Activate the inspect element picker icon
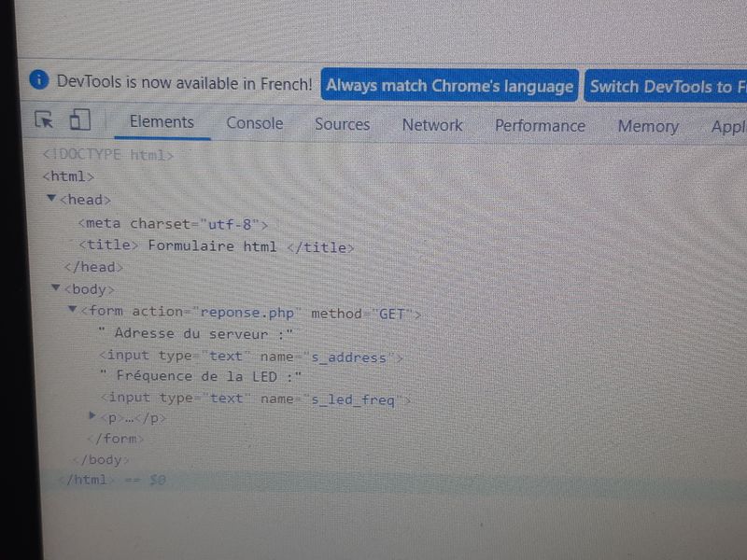 [x=43, y=120]
